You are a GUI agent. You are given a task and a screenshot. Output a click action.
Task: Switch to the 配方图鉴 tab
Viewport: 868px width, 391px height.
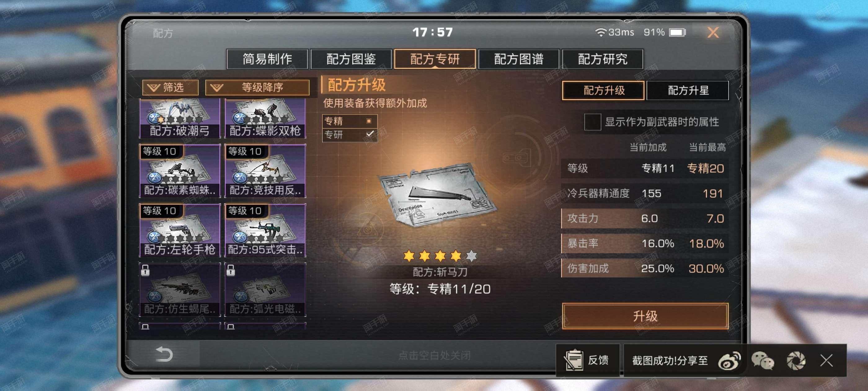(351, 59)
